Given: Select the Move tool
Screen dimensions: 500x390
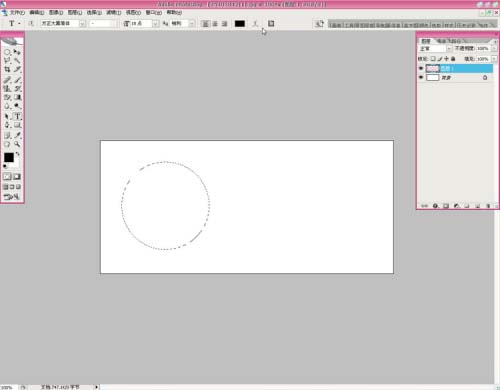Looking at the screenshot, I should click(x=17, y=52).
